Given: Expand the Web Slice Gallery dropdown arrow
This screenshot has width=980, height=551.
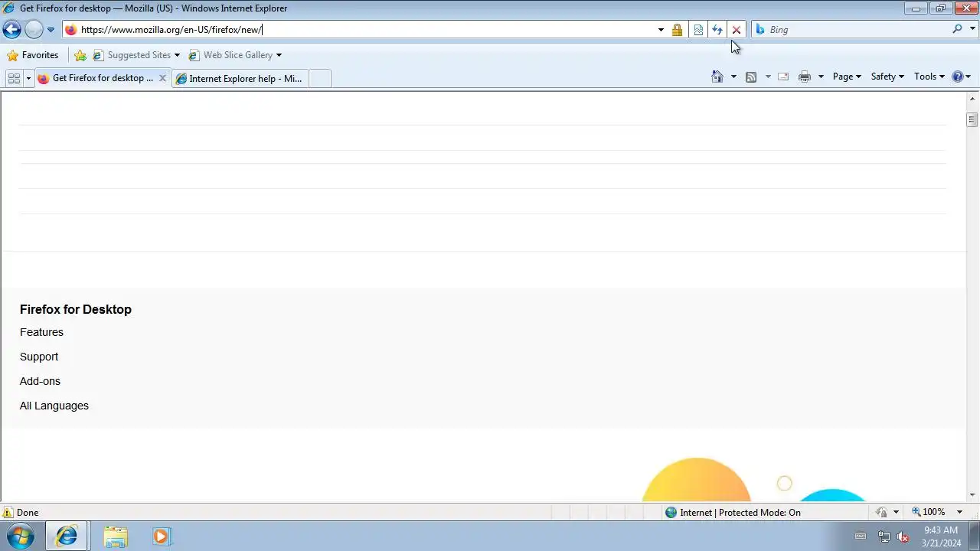Looking at the screenshot, I should coord(279,55).
